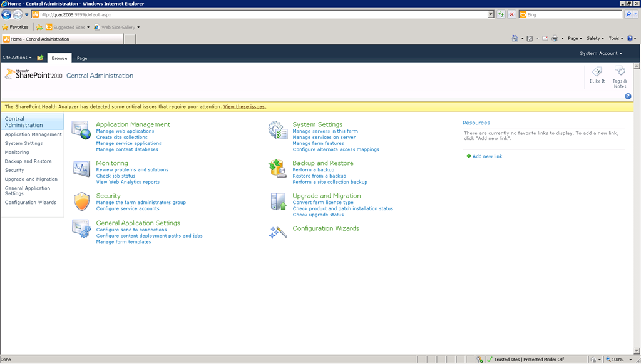Viewport: 641px width, 364px height.
Task: Click the Resources web part heading
Action: coord(476,123)
